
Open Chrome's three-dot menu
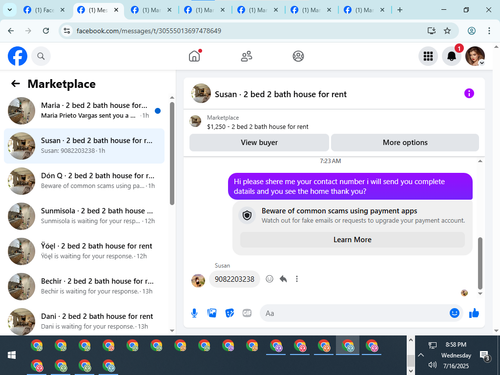(489, 31)
